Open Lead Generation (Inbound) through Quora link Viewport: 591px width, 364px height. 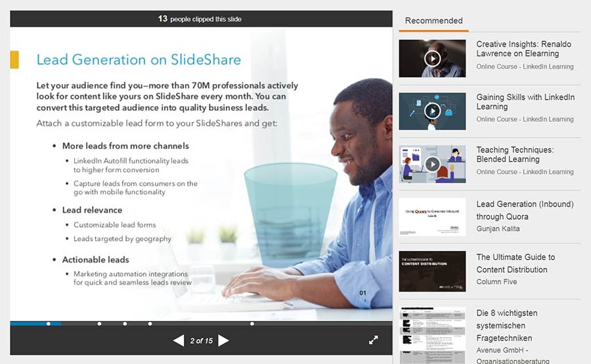point(524,211)
